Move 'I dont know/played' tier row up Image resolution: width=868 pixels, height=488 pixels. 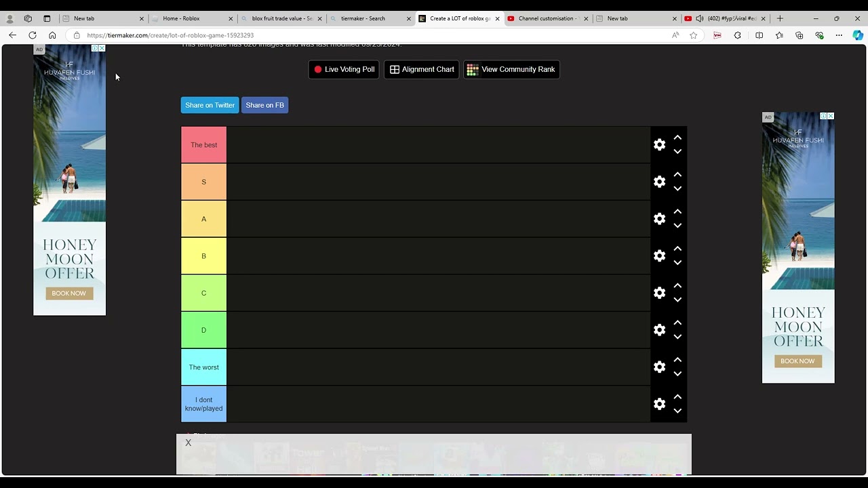tap(677, 397)
